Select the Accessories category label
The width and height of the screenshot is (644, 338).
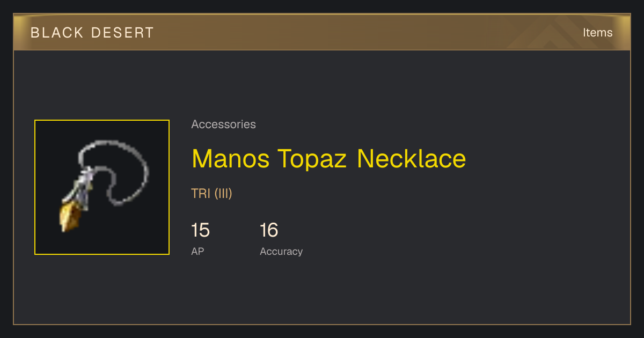click(223, 124)
